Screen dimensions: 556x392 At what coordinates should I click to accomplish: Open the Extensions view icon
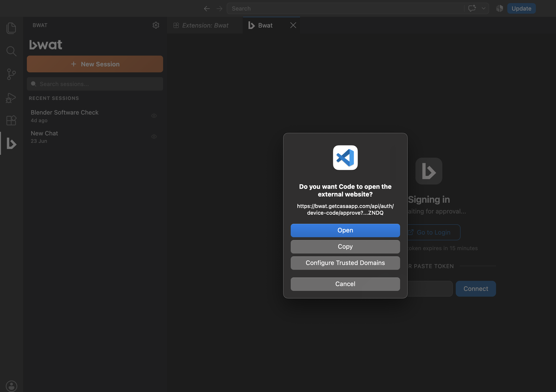click(x=11, y=120)
